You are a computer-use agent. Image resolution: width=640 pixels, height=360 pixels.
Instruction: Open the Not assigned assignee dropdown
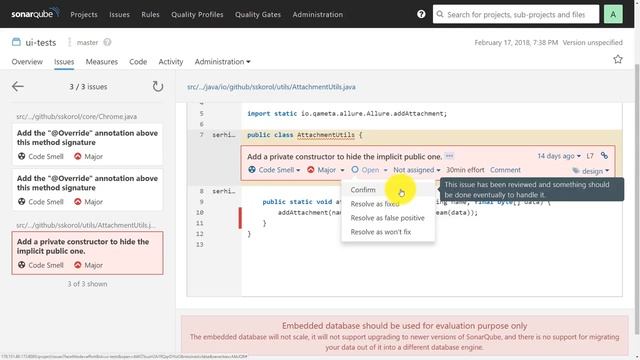[417, 170]
